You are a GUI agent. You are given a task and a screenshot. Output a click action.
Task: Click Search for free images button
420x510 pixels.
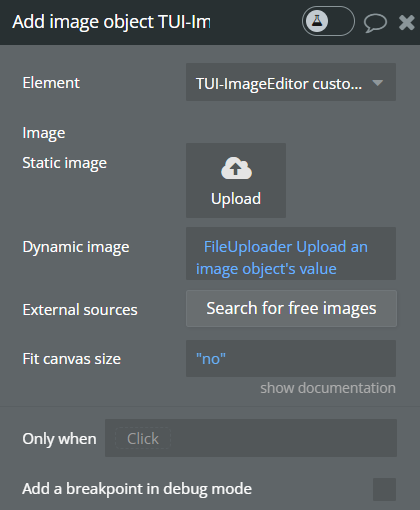tap(291, 308)
